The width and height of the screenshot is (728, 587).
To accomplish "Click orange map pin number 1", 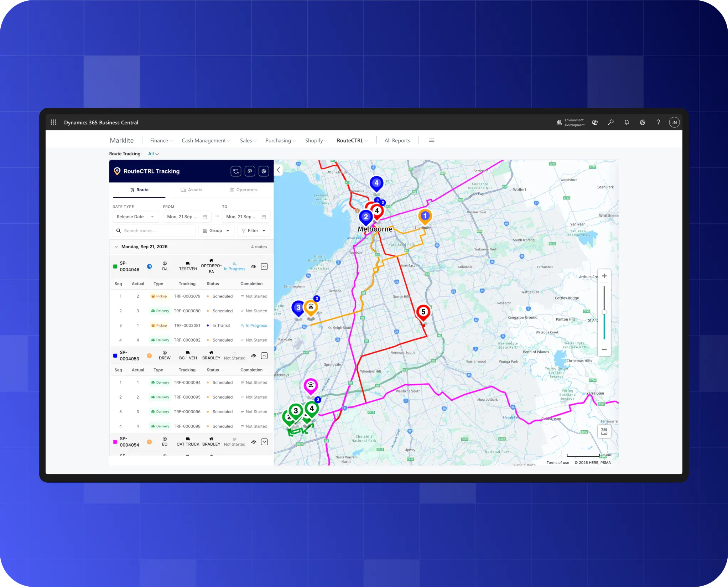I will tap(425, 217).
